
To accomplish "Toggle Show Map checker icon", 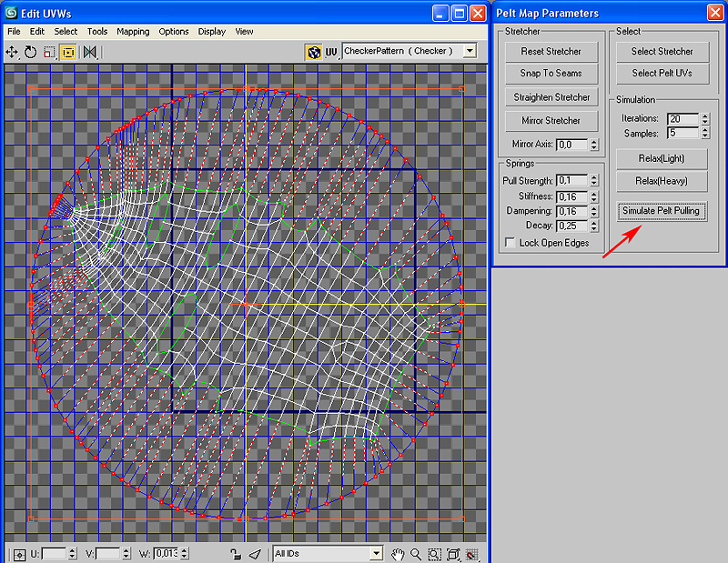I will [x=314, y=52].
